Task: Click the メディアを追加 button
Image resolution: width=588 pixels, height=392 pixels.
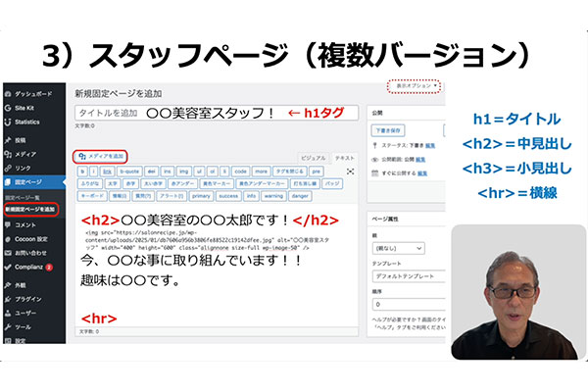Action: pyautogui.click(x=100, y=157)
